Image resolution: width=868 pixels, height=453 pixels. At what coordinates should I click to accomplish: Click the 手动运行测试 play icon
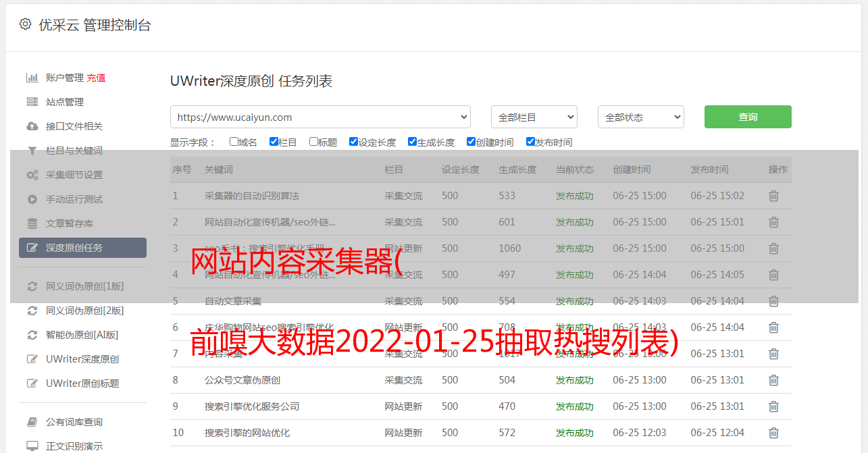click(32, 199)
